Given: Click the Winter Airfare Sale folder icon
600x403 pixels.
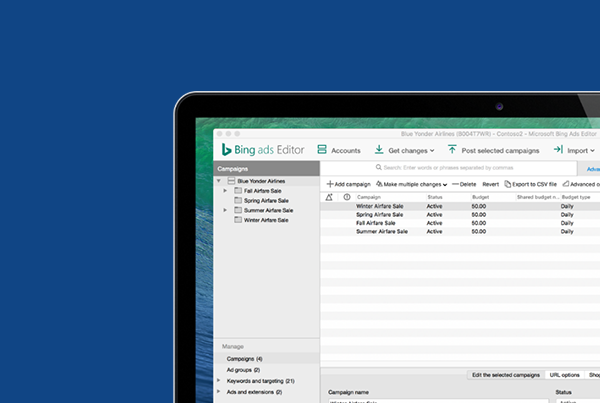Looking at the screenshot, I should 238,220.
